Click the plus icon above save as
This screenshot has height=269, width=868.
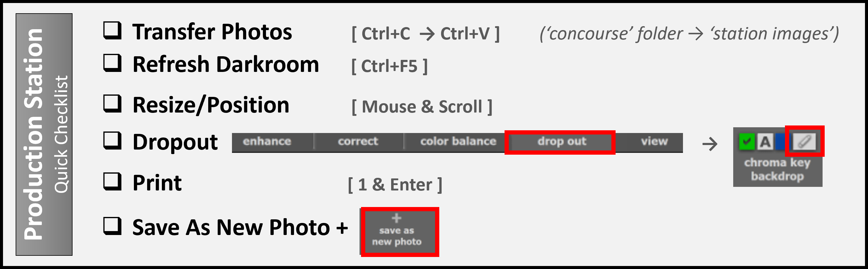click(x=396, y=218)
